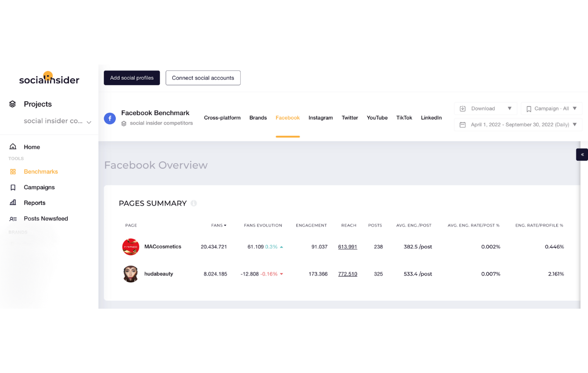Click the Fans Evolution column header

(263, 225)
